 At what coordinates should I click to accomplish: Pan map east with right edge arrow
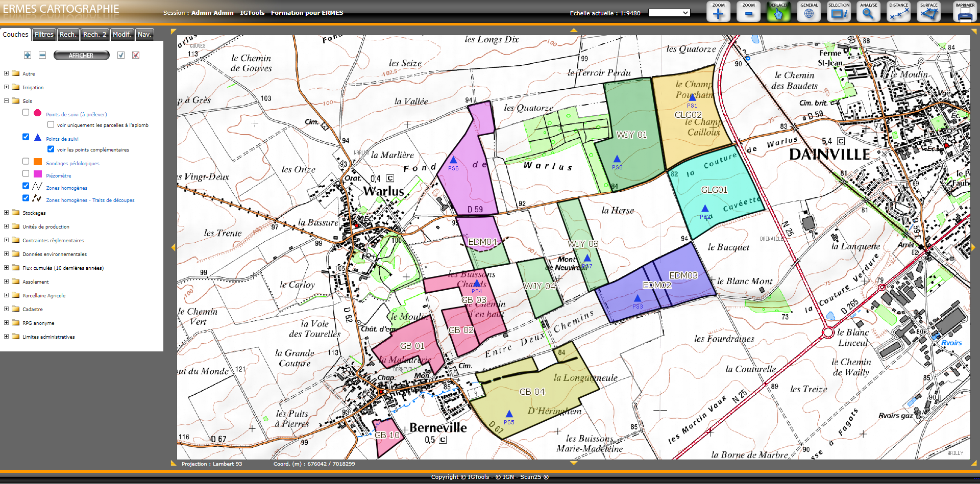point(973,247)
